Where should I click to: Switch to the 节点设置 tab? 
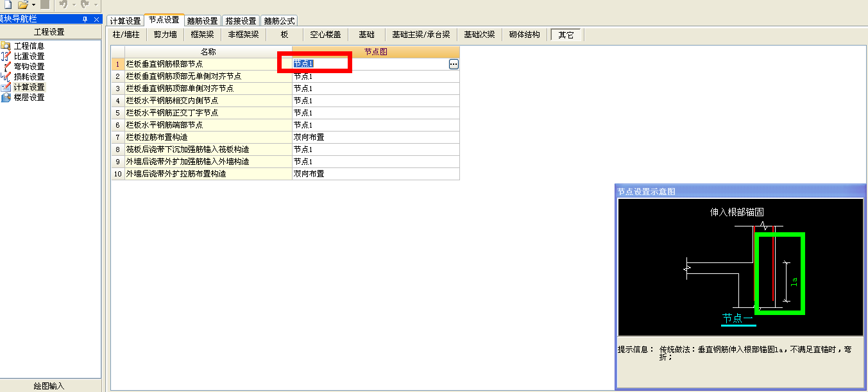[x=164, y=21]
